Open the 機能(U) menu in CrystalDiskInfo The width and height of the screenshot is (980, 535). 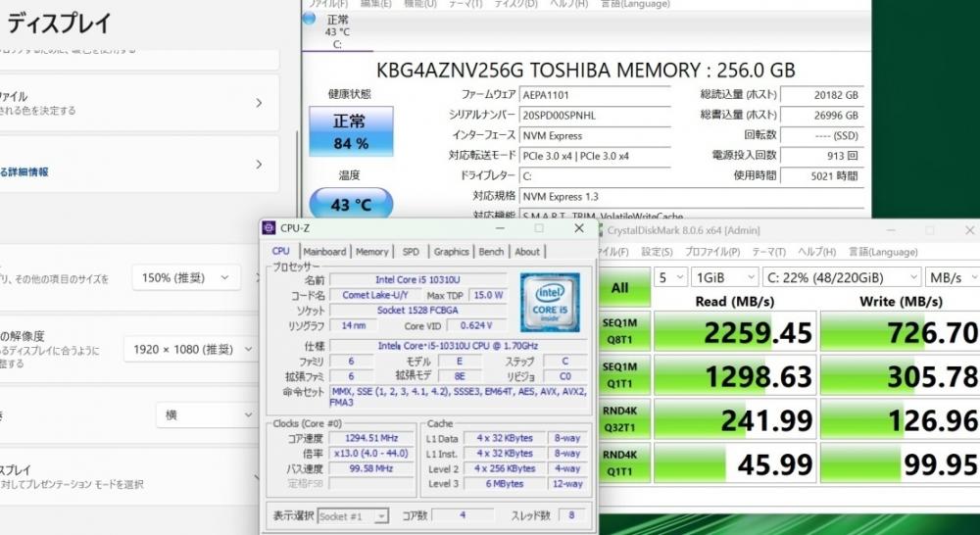point(420,4)
